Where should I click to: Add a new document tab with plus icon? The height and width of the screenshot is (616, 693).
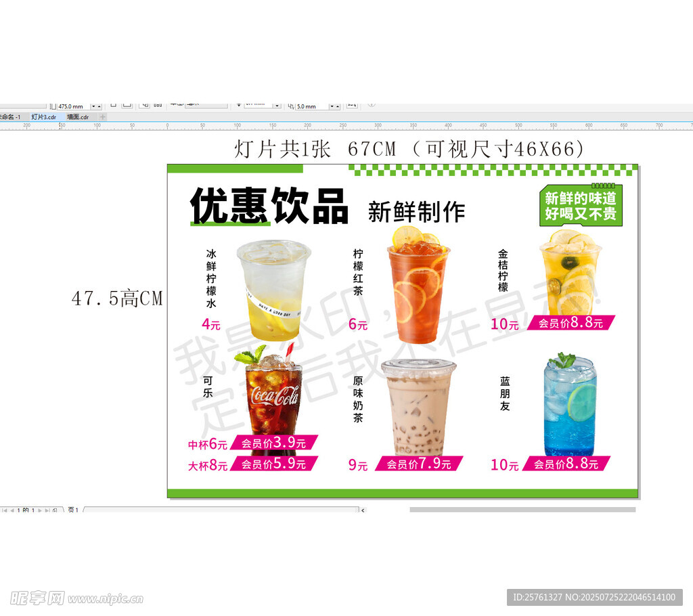tap(103, 117)
